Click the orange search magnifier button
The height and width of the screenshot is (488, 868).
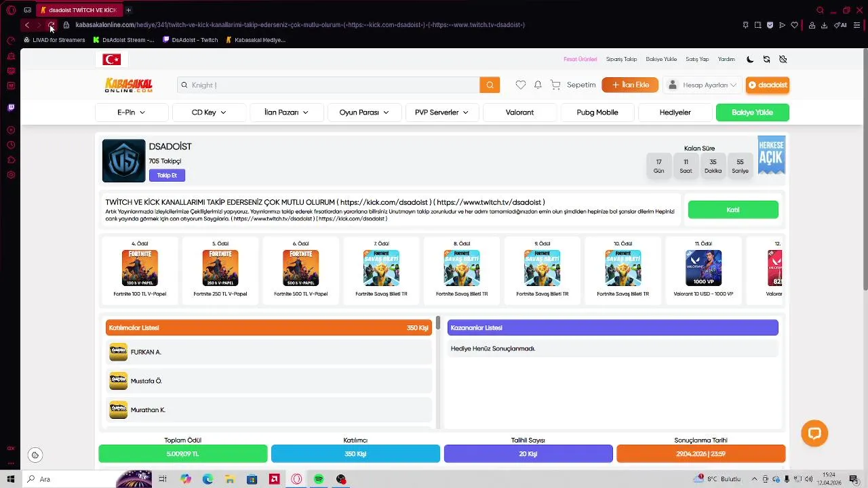point(490,85)
